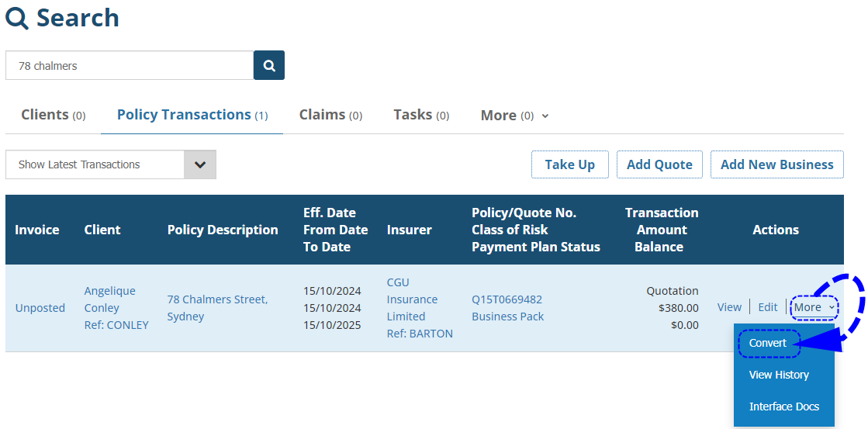
Task: Select the Policy Transactions tab
Action: tap(192, 115)
